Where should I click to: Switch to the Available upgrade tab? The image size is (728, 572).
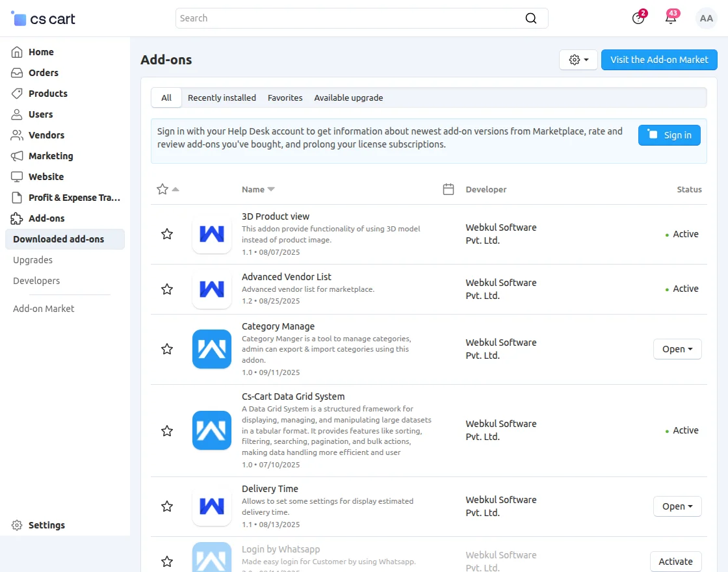coord(348,97)
